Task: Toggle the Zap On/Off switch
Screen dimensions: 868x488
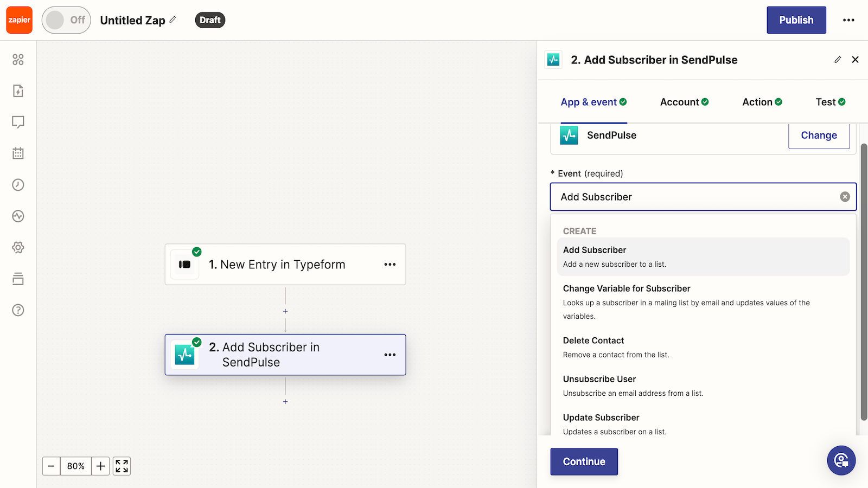Action: coord(66,20)
